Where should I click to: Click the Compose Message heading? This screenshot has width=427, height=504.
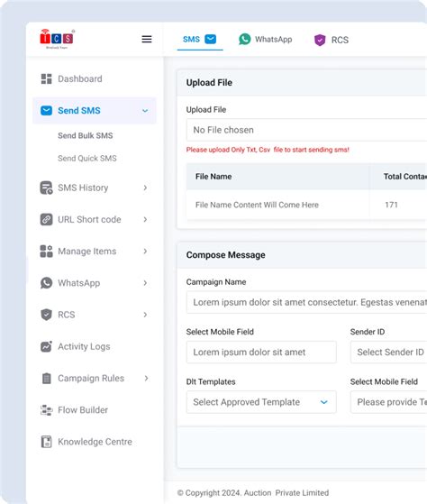[x=226, y=255]
